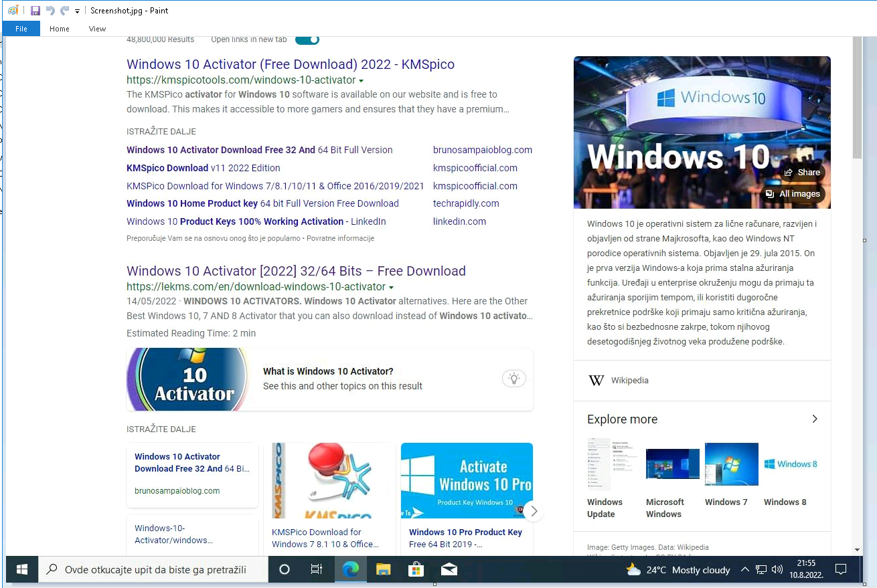877x588 pixels.
Task: Open the Windows Start menu
Action: pos(22,569)
